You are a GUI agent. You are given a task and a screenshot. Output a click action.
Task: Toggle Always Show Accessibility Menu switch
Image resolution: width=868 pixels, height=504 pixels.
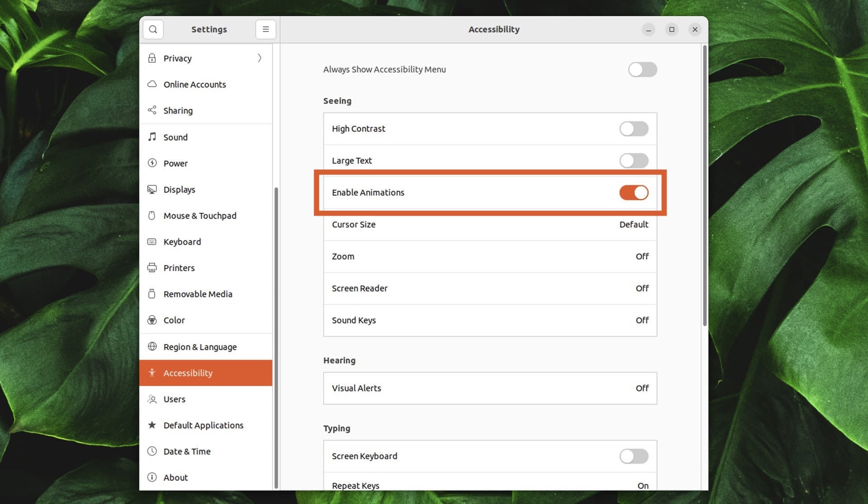tap(642, 70)
